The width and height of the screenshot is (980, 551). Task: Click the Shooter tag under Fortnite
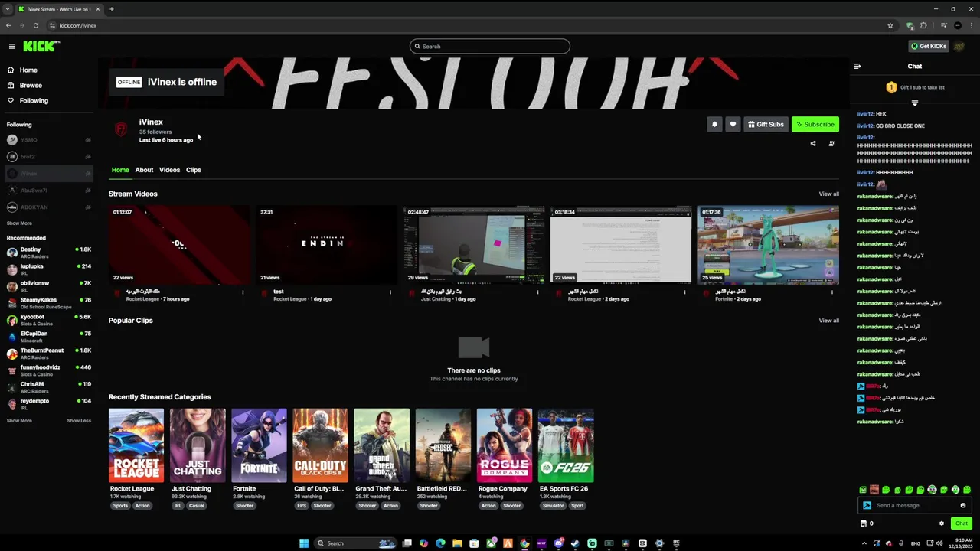(244, 506)
